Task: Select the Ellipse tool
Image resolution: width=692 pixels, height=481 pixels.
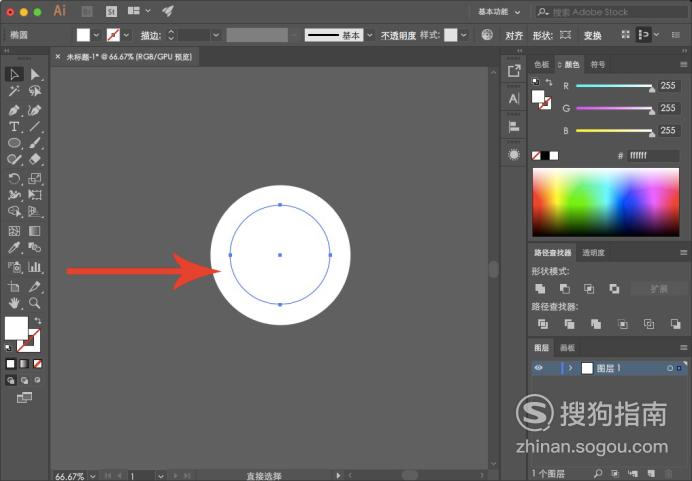Action: [14, 143]
